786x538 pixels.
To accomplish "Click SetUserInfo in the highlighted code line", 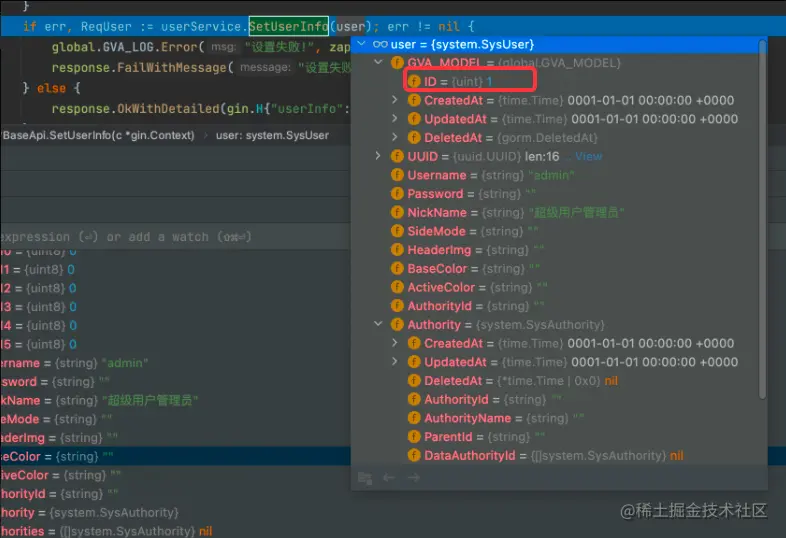I will point(289,26).
